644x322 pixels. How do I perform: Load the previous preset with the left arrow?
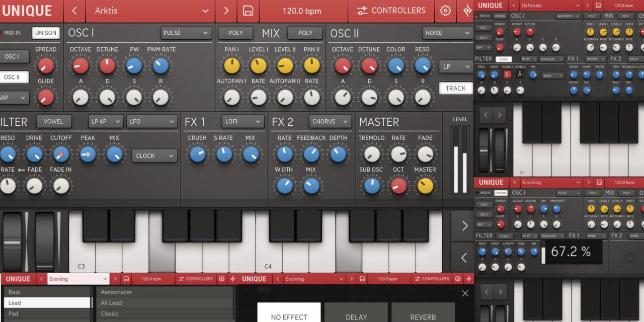pos(74,11)
